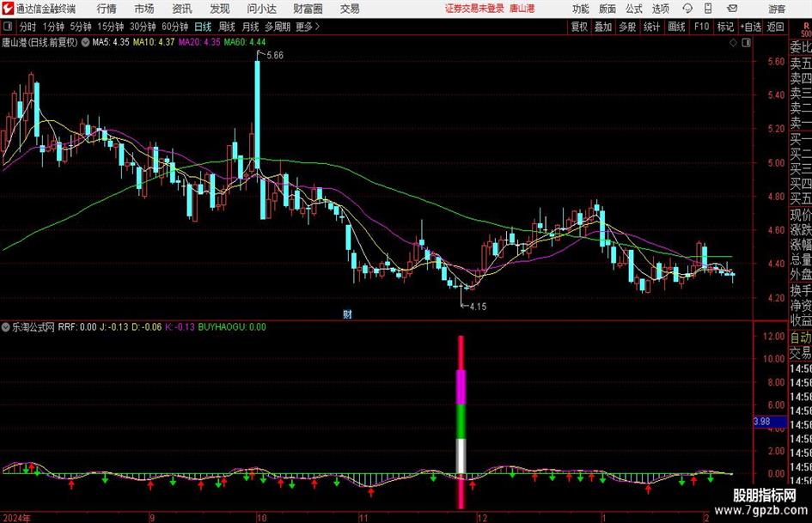
Task: Click the MA20: 4.35 label
Action: click(x=199, y=42)
